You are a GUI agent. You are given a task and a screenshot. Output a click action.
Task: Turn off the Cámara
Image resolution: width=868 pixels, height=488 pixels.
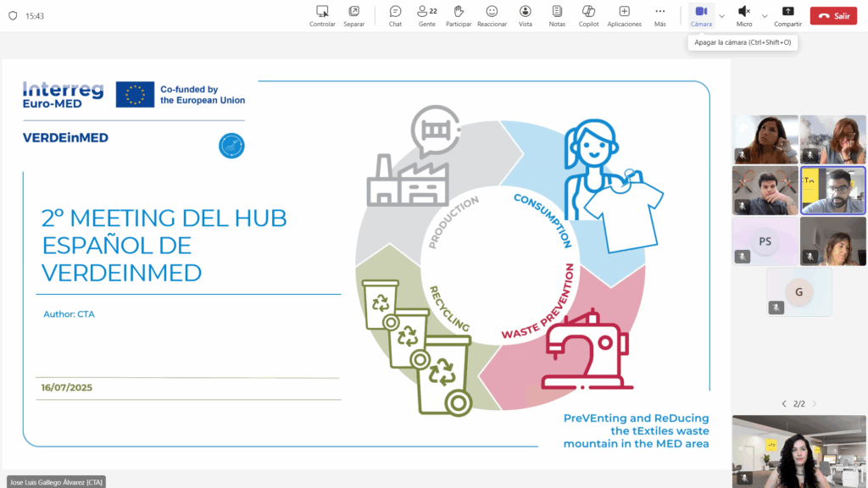tap(701, 16)
